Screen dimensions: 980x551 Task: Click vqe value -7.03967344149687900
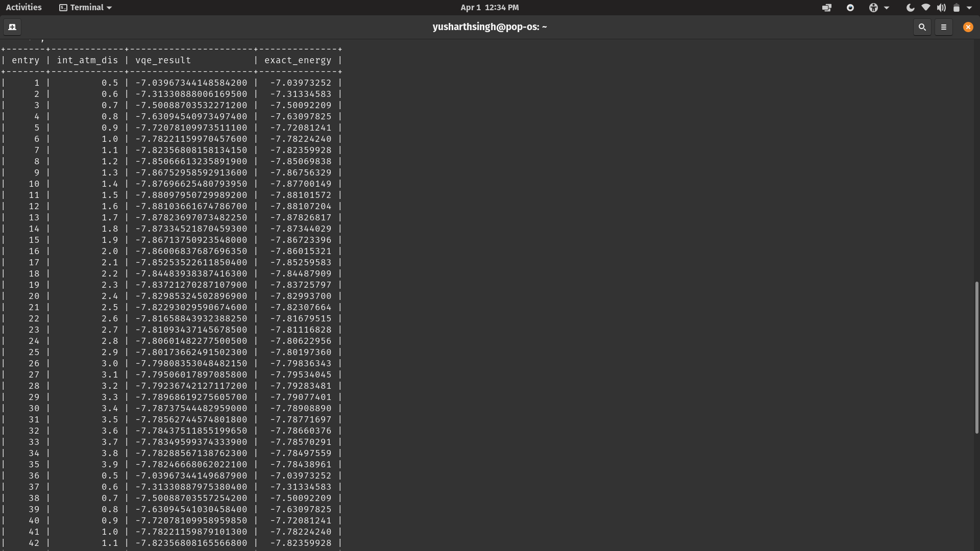[x=191, y=475]
